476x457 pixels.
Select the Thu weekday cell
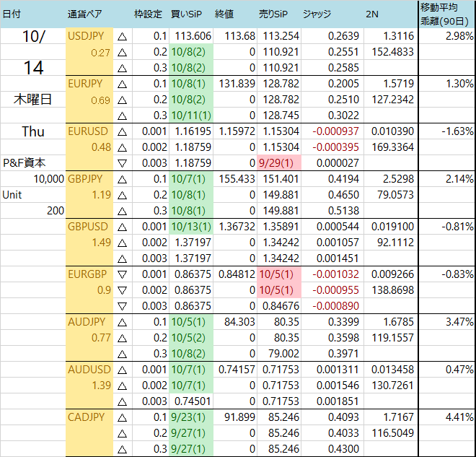pos(32,131)
